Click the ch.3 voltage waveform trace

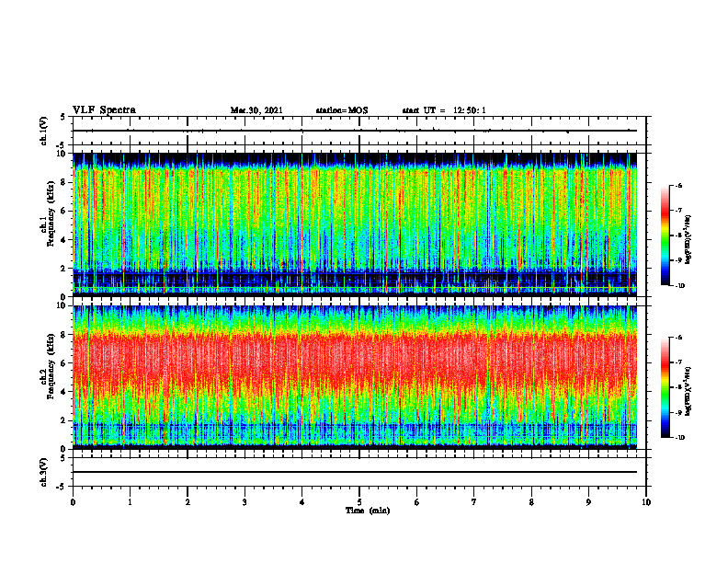pos(355,472)
